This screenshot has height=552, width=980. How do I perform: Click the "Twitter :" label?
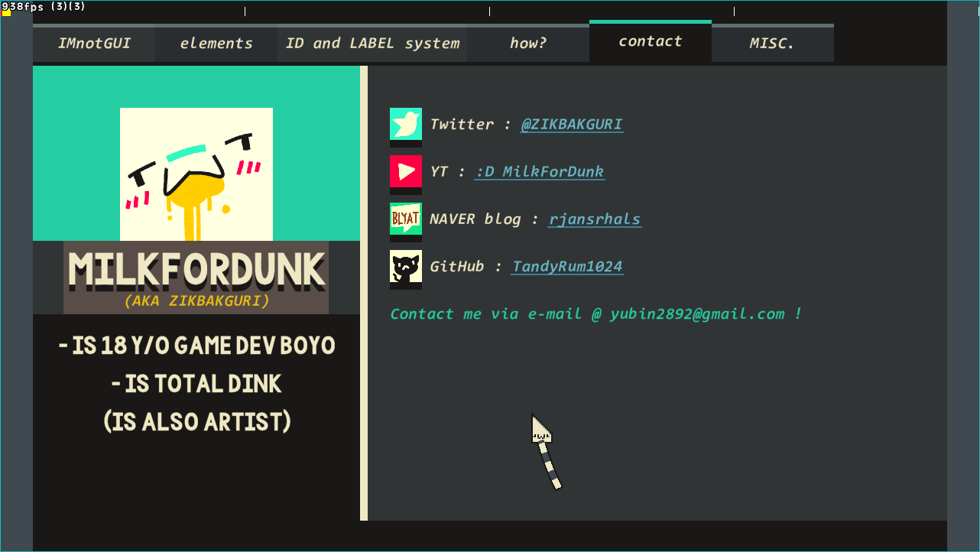tap(470, 125)
